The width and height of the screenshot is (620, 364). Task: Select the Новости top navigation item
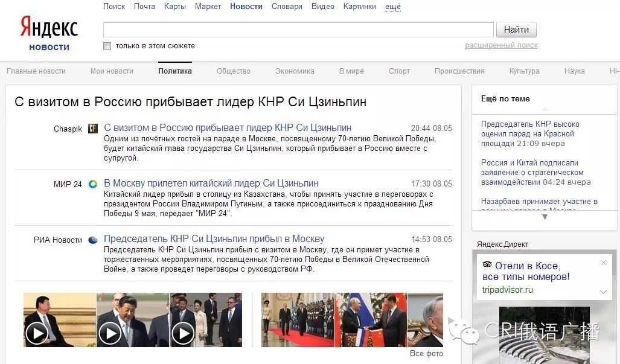246,6
